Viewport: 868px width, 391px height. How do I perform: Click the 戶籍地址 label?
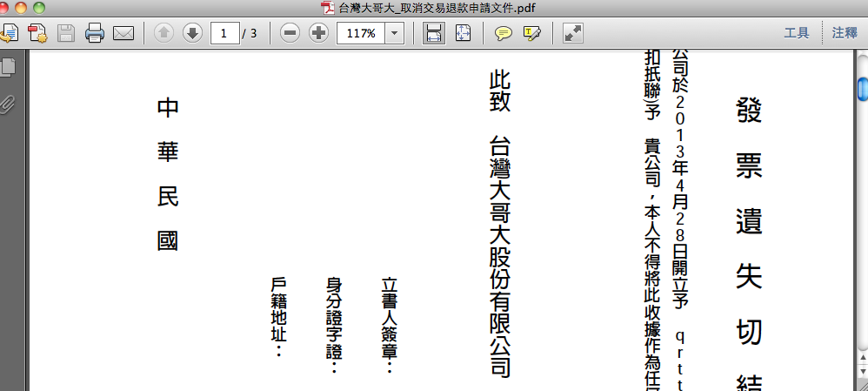(x=278, y=317)
